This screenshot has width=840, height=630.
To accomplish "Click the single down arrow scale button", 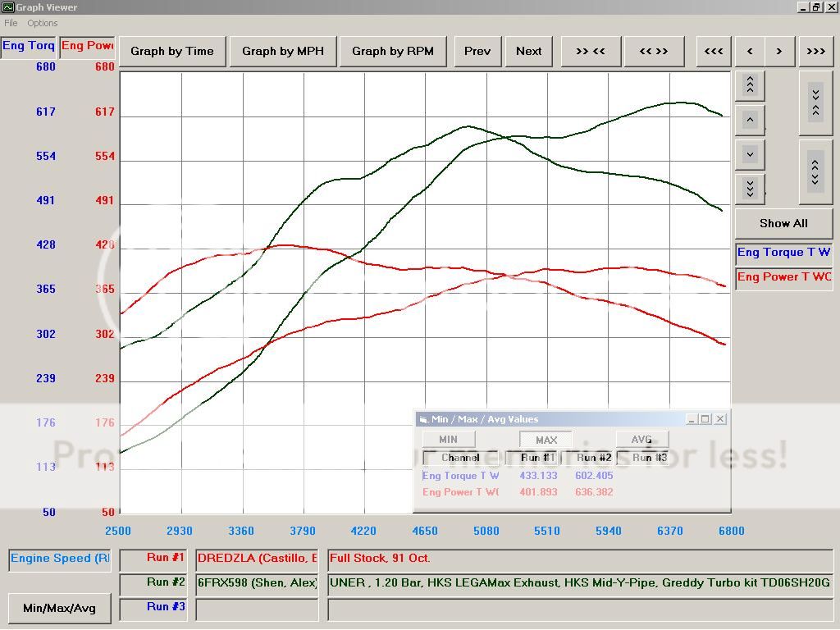I will pos(749,154).
